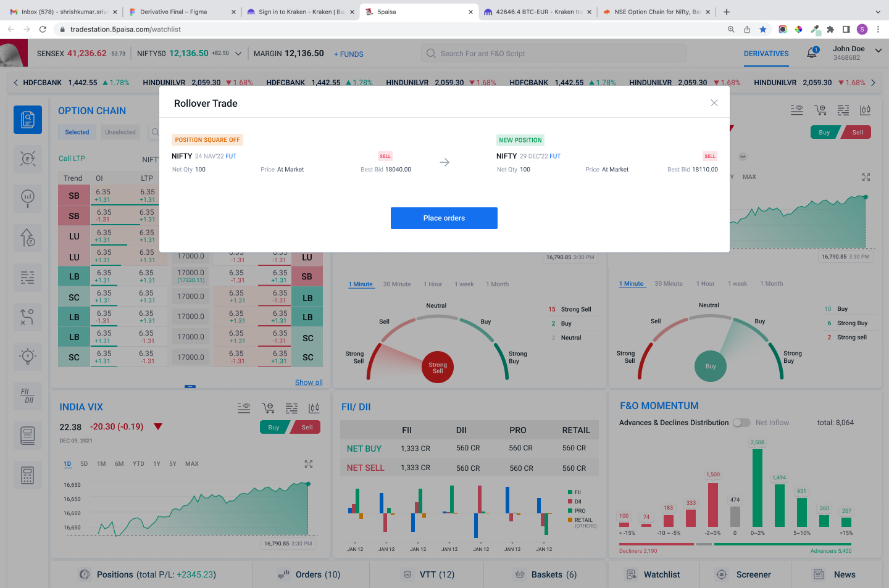889x588 pixels.
Task: Open the browser tab search dropdown
Action: pos(878,12)
